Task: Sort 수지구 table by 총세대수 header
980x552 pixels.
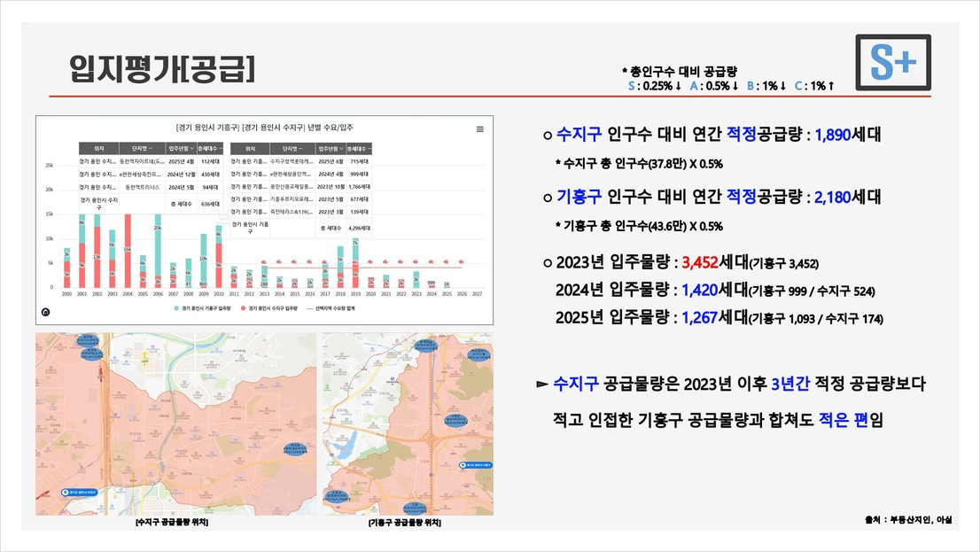Action: click(209, 149)
